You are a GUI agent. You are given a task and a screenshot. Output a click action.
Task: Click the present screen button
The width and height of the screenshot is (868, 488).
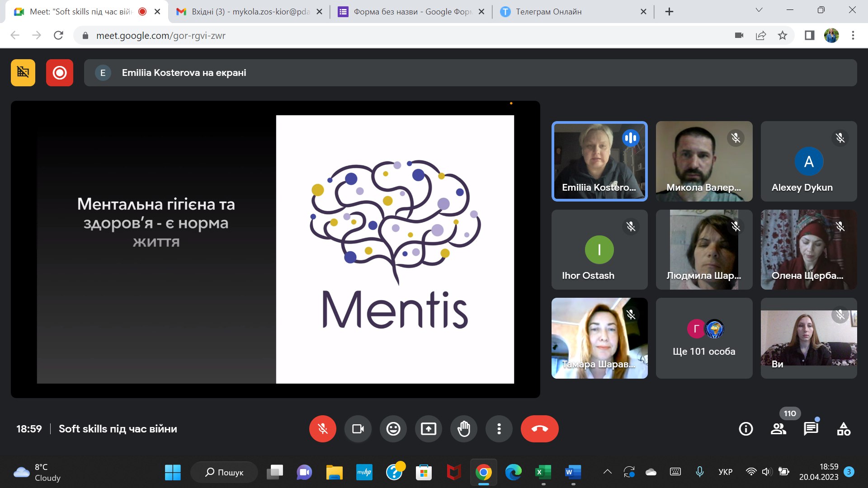[x=428, y=428]
